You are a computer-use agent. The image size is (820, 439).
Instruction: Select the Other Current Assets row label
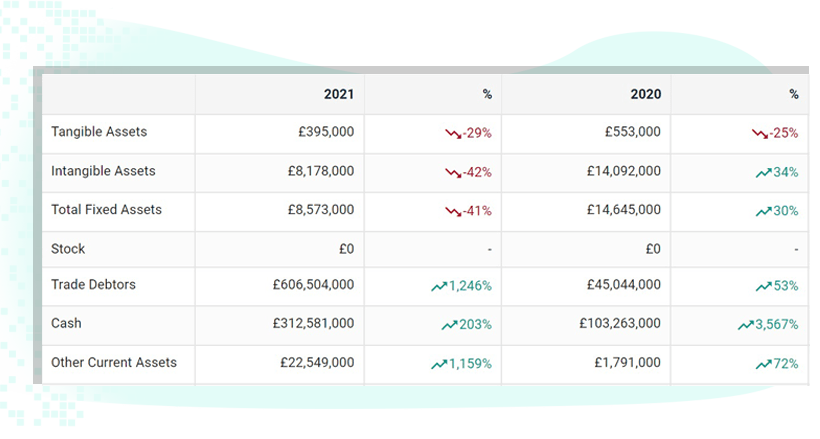coord(113,363)
